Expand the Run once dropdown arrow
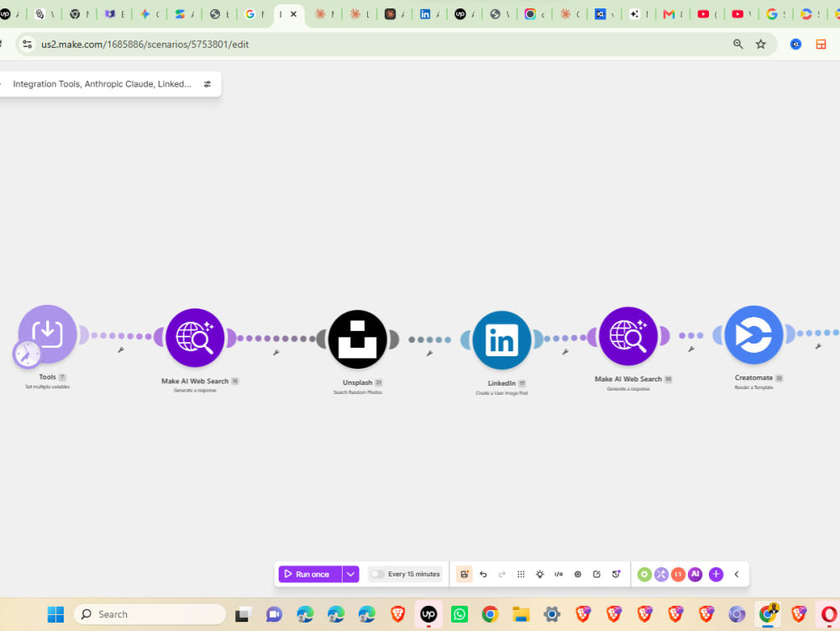 [351, 574]
